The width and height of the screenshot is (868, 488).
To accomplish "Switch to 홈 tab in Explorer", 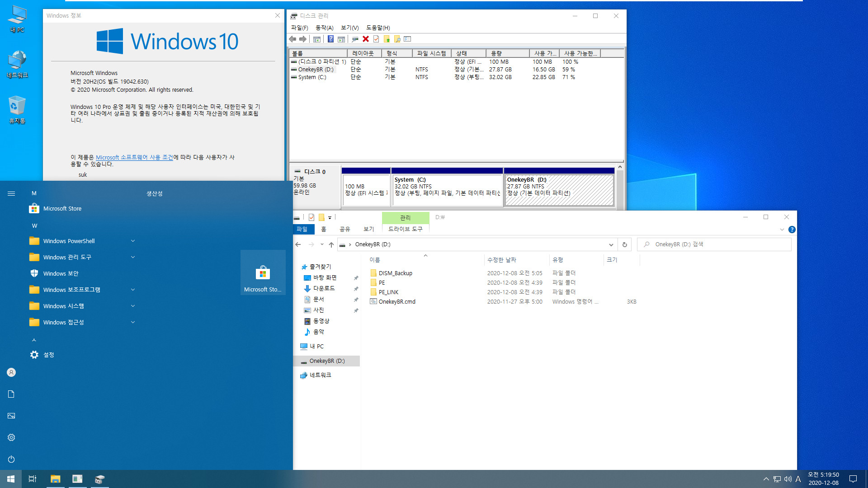I will [x=324, y=229].
